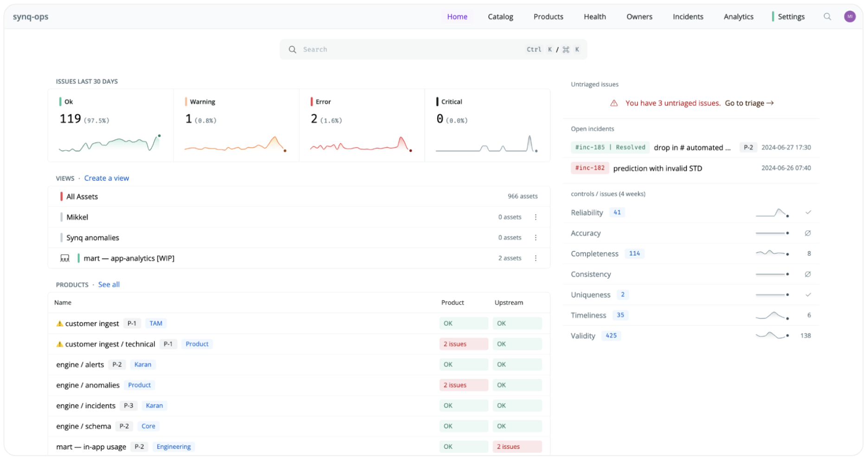Click the green indicator beside Settings
The image size is (868, 461).
coord(773,16)
